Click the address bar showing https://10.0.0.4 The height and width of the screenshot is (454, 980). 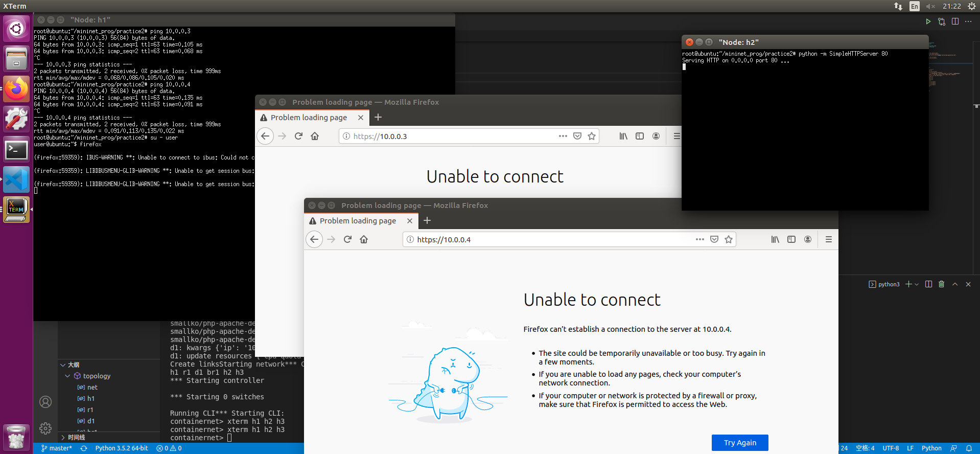552,239
